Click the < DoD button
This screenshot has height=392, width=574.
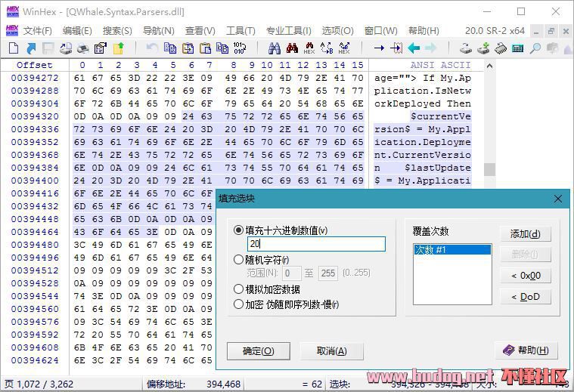coord(526,297)
